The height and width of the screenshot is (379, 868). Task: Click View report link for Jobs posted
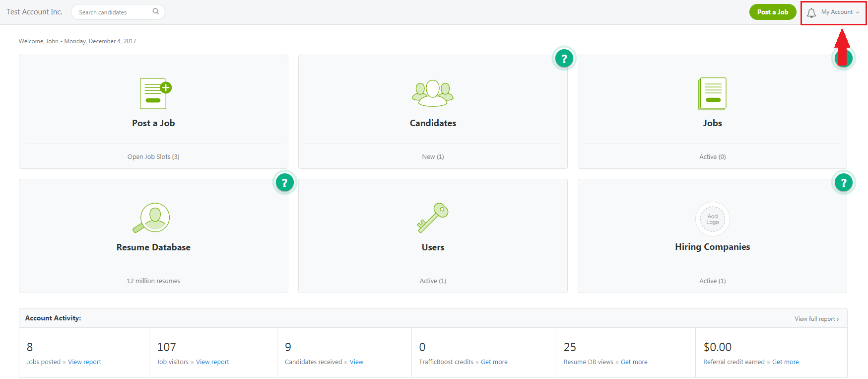point(84,362)
